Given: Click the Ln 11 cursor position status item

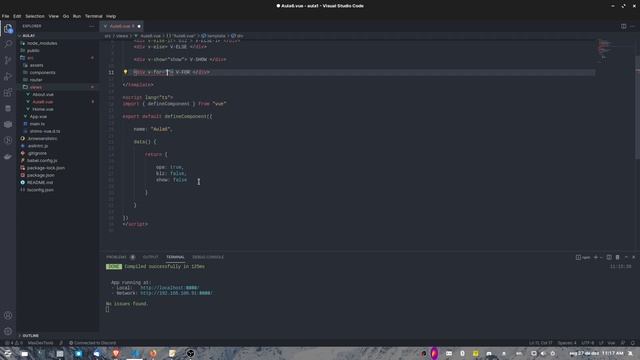Looking at the screenshot, I should pyautogui.click(x=540, y=343).
